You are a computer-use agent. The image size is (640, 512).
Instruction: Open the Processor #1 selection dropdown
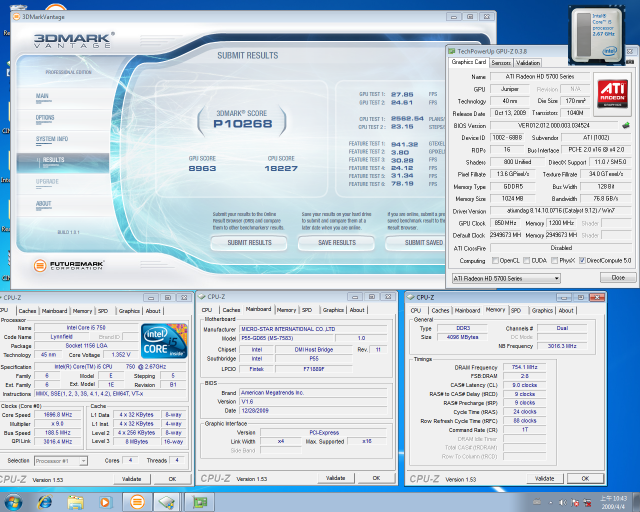pyautogui.click(x=61, y=461)
